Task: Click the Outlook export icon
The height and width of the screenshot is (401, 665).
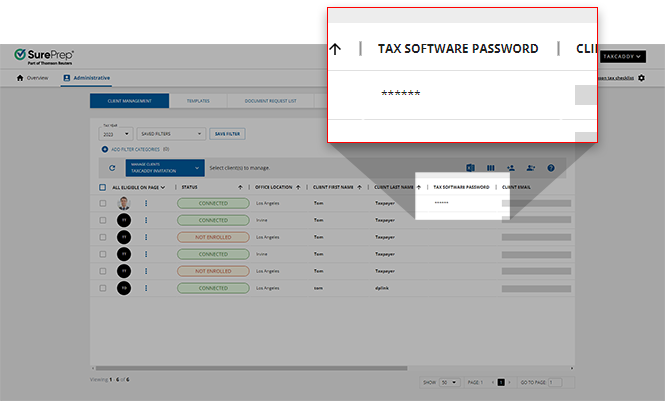Action: pos(470,168)
